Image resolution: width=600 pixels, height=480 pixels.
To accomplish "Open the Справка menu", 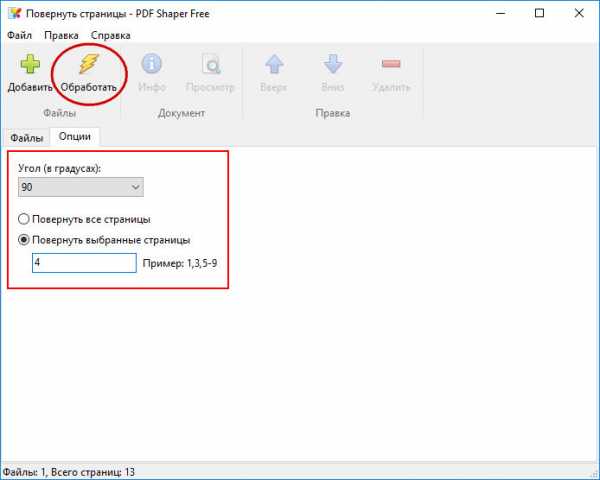I will tap(111, 35).
